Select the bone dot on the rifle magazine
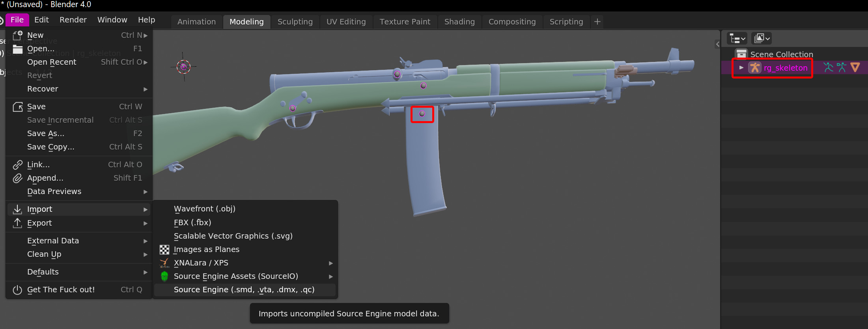The width and height of the screenshot is (868, 329). click(422, 114)
